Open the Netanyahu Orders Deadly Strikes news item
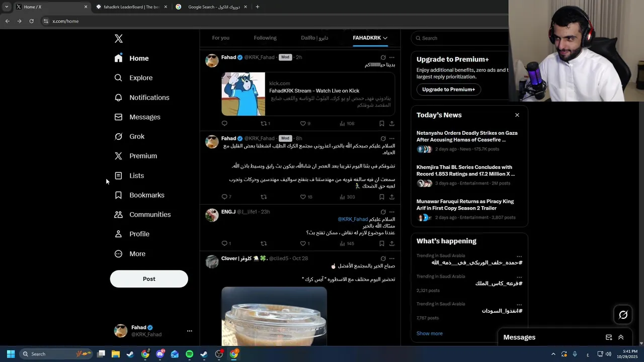 pyautogui.click(x=469, y=142)
